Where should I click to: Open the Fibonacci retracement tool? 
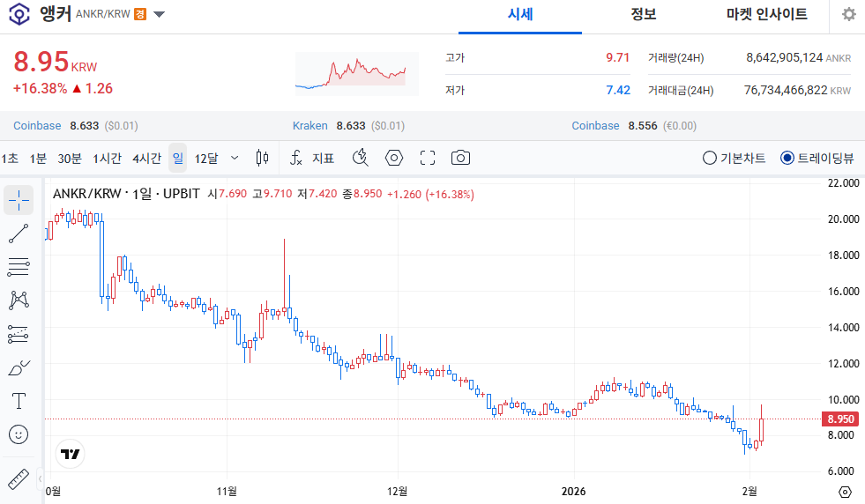click(19, 267)
